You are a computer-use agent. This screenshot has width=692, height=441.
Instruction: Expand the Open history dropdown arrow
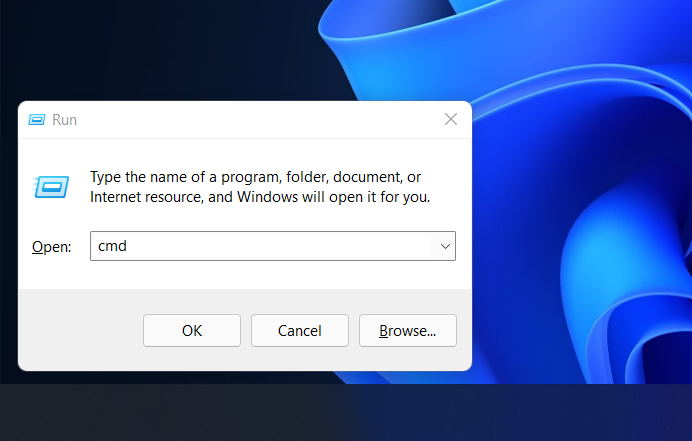[x=445, y=246]
